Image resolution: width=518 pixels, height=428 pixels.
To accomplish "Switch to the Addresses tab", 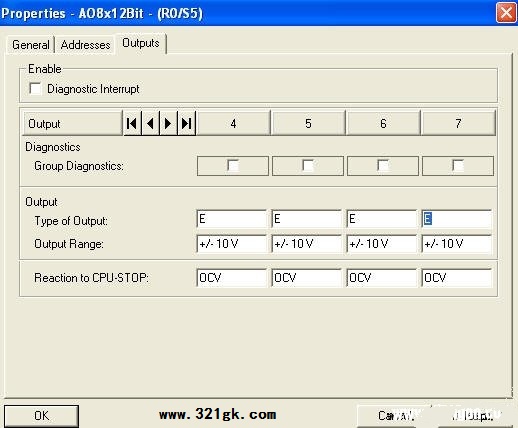I will coord(85,45).
